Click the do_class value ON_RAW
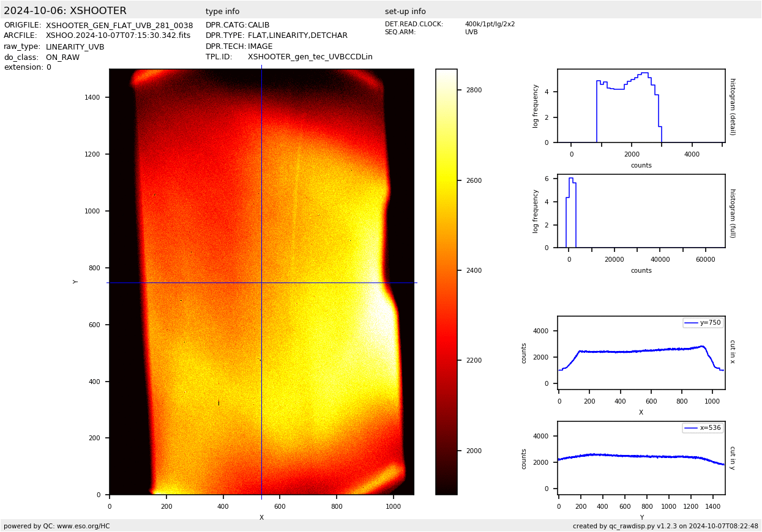The image size is (762, 532). [x=62, y=57]
